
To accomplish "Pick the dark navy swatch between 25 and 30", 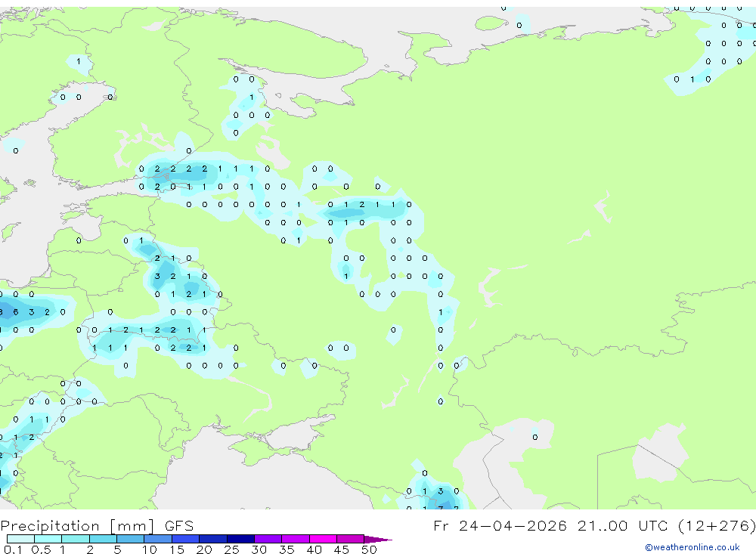I will pyautogui.click(x=240, y=539).
